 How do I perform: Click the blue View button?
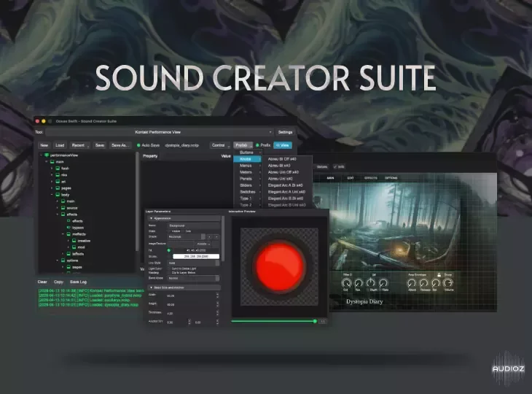283,145
